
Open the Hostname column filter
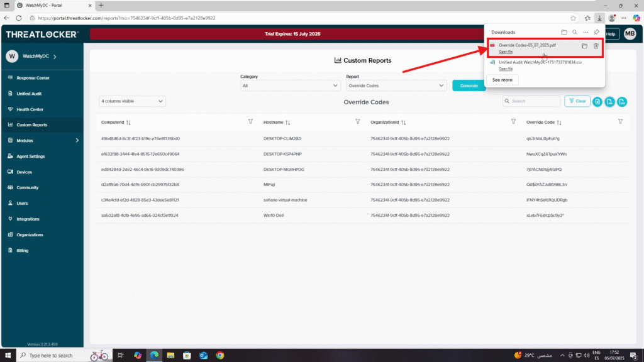tap(358, 121)
